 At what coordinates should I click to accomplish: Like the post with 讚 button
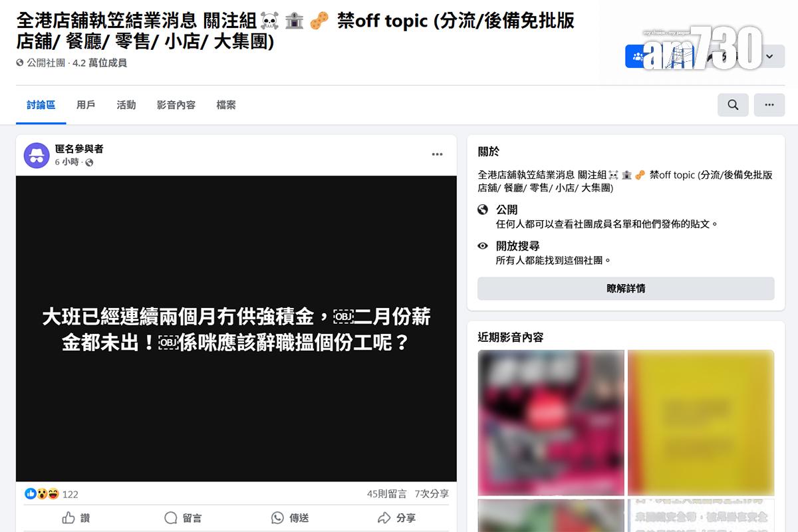[76, 518]
